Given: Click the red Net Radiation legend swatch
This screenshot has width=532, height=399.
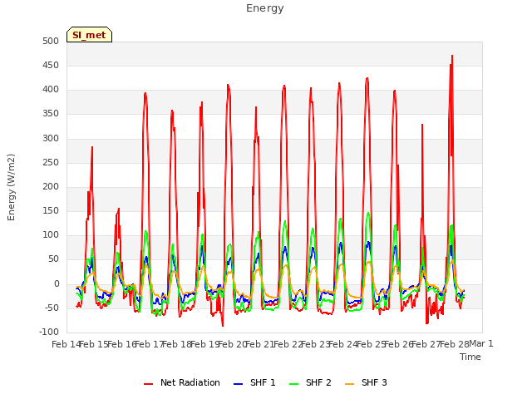Looking at the screenshot, I should coord(148,384).
